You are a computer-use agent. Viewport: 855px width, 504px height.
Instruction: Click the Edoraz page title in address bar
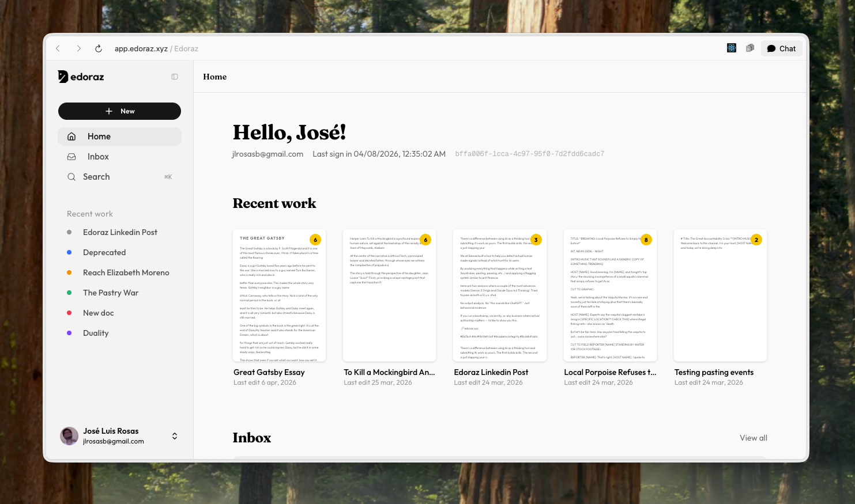click(x=186, y=48)
